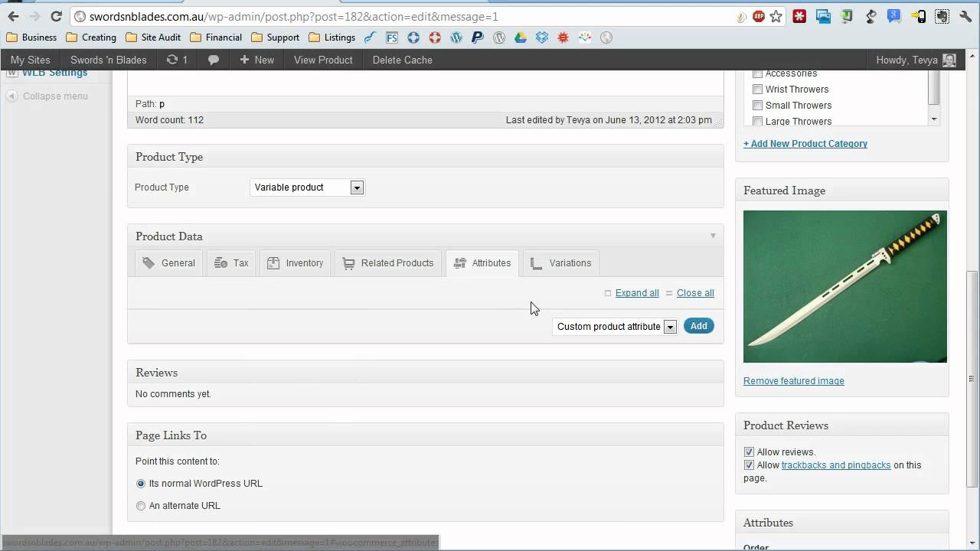
Task: Tick the Large Throwers checkbox
Action: point(757,122)
